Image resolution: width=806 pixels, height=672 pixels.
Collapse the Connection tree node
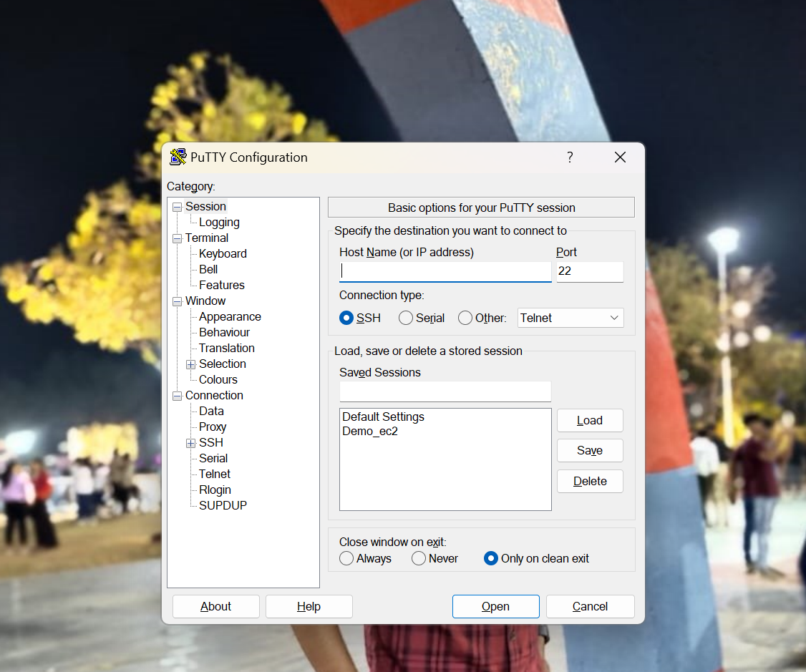click(178, 396)
